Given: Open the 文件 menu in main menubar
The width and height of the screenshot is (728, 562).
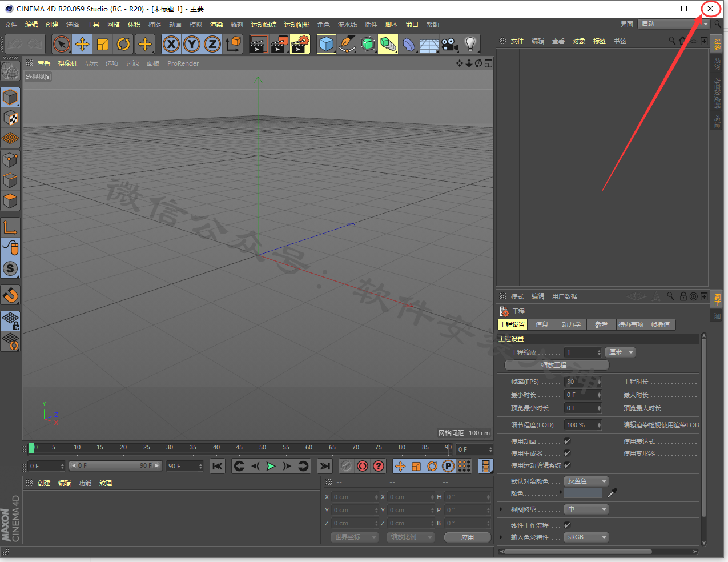Looking at the screenshot, I should [x=11, y=25].
